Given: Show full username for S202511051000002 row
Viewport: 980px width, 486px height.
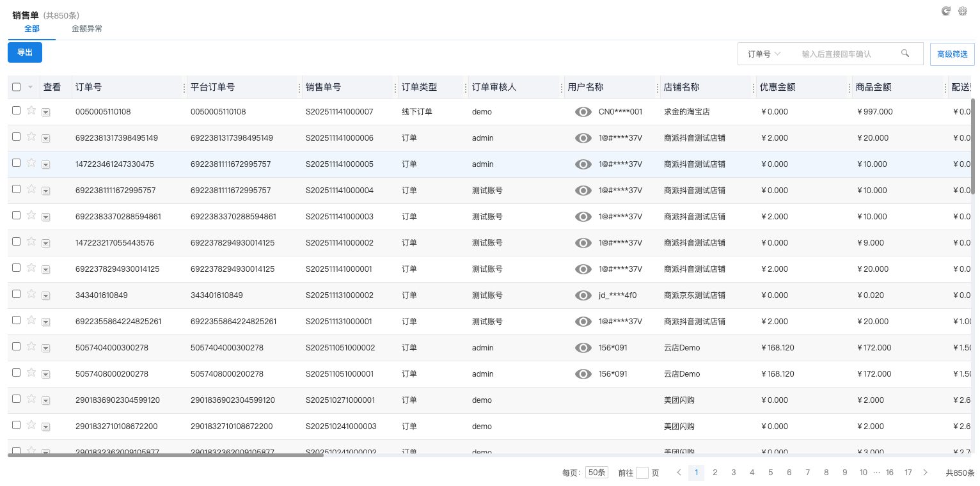Looking at the screenshot, I should coord(583,348).
